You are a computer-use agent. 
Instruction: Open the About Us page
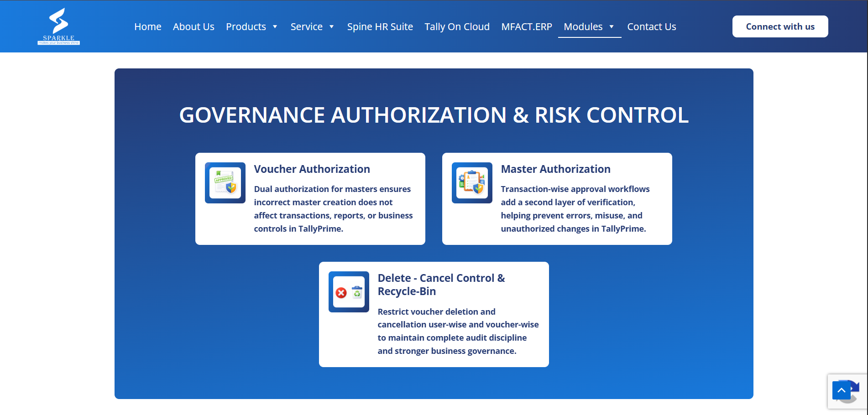(193, 26)
